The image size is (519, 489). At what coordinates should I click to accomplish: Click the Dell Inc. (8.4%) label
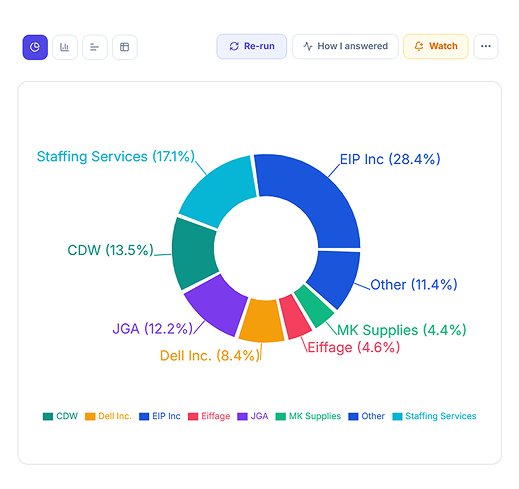pyautogui.click(x=210, y=356)
